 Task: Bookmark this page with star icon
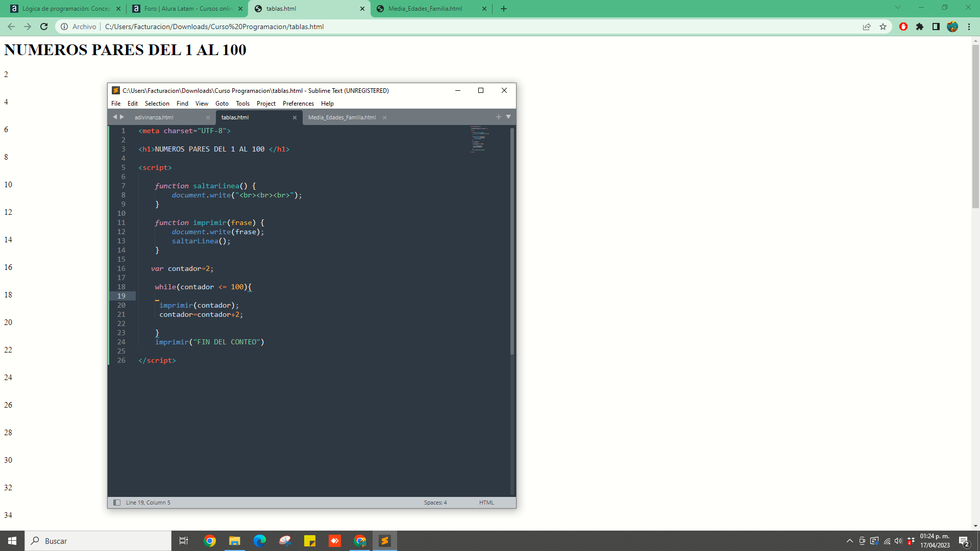[x=883, y=27]
